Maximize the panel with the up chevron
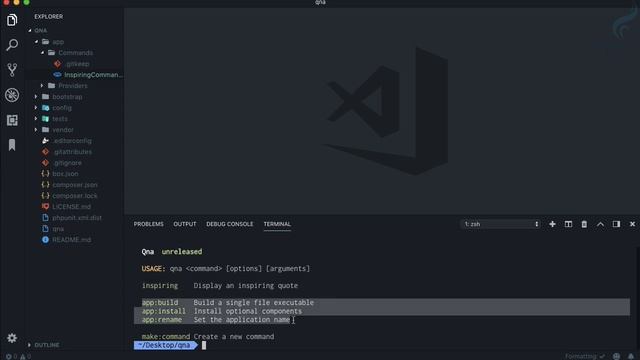 click(600, 224)
